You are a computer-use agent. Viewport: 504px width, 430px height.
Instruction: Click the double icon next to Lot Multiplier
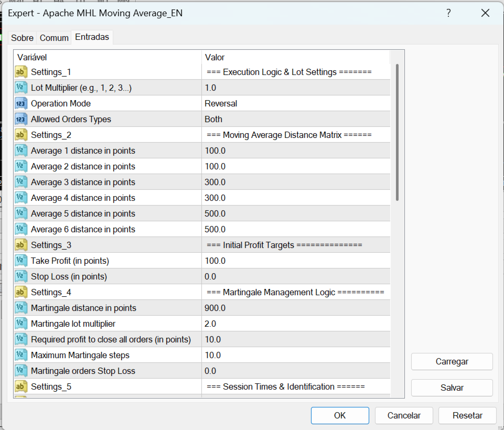[x=21, y=88]
